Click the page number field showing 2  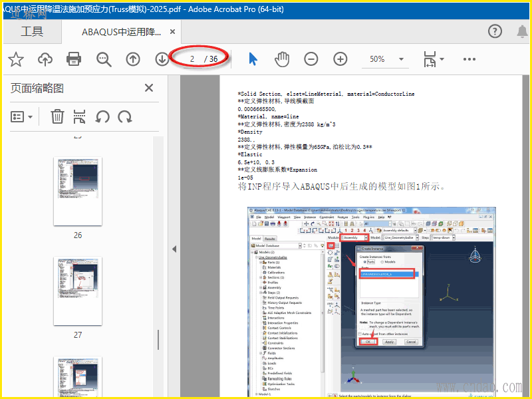[192, 59]
